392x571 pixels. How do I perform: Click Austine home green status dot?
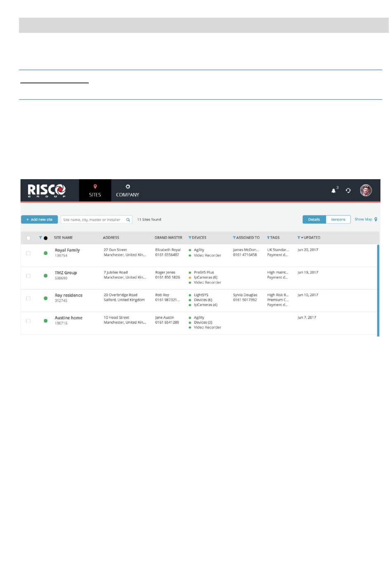pos(45,320)
